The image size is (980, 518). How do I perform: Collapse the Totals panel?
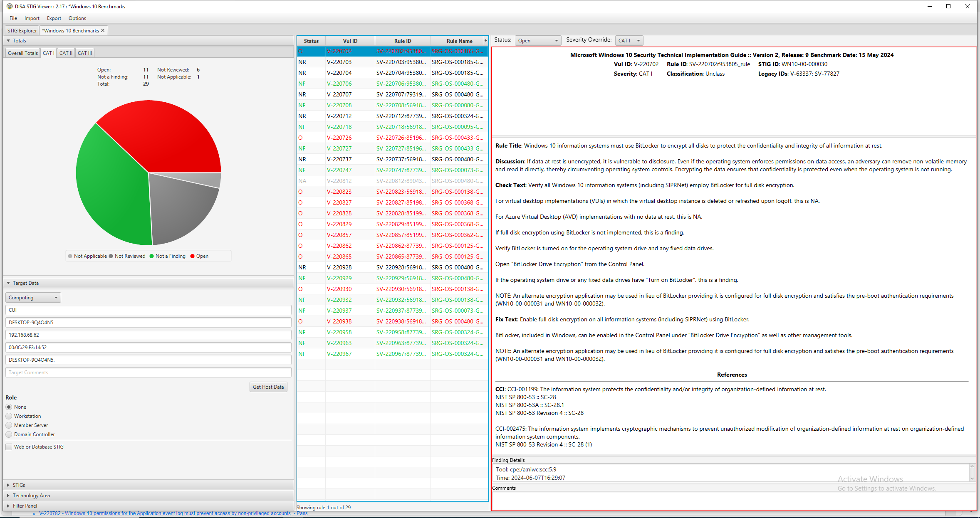(x=8, y=40)
